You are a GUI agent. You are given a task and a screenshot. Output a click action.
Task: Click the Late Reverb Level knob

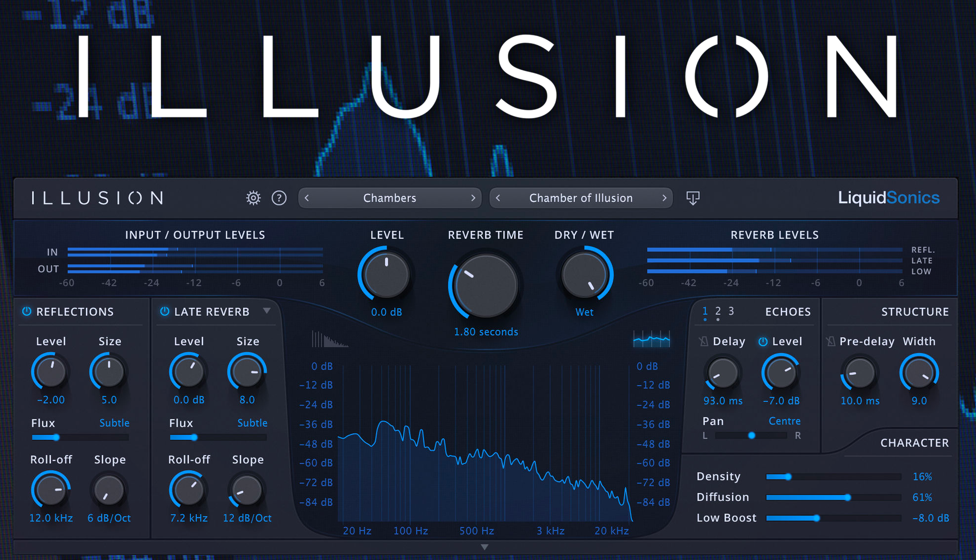point(189,372)
